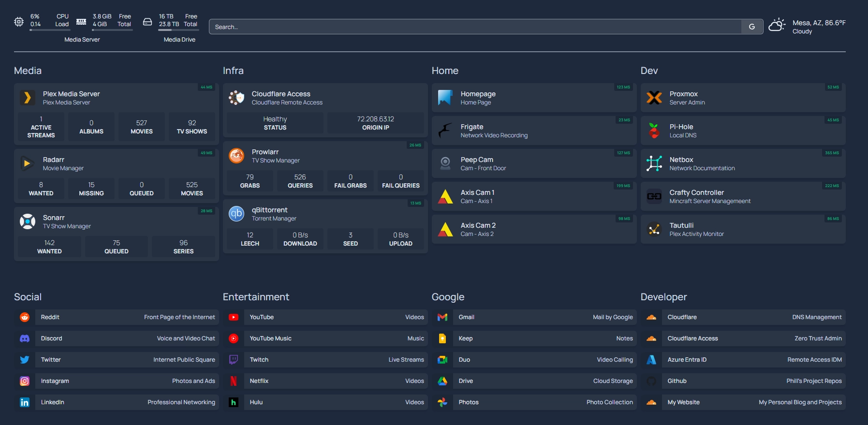
Task: Click the Axis Cam 2 triangle icon
Action: [x=445, y=229]
